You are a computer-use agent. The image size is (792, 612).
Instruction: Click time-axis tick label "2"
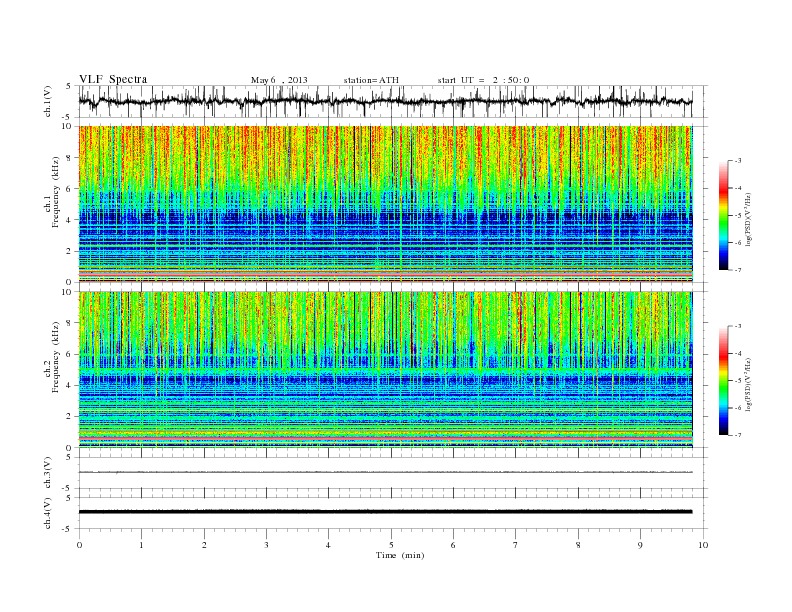(x=204, y=545)
